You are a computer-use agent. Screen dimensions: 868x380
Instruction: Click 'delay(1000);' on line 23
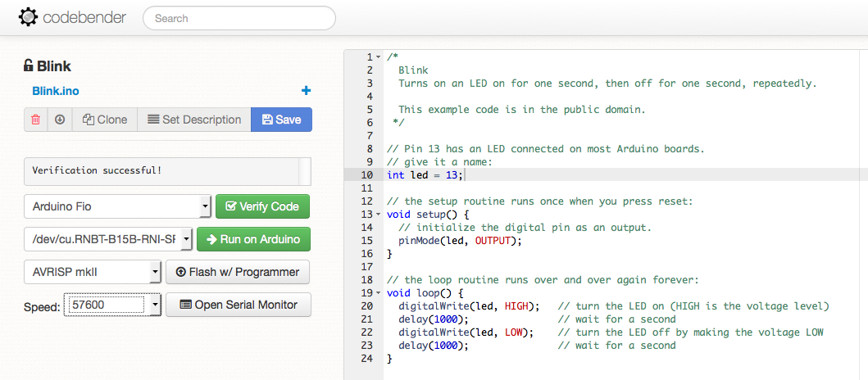[x=434, y=346]
